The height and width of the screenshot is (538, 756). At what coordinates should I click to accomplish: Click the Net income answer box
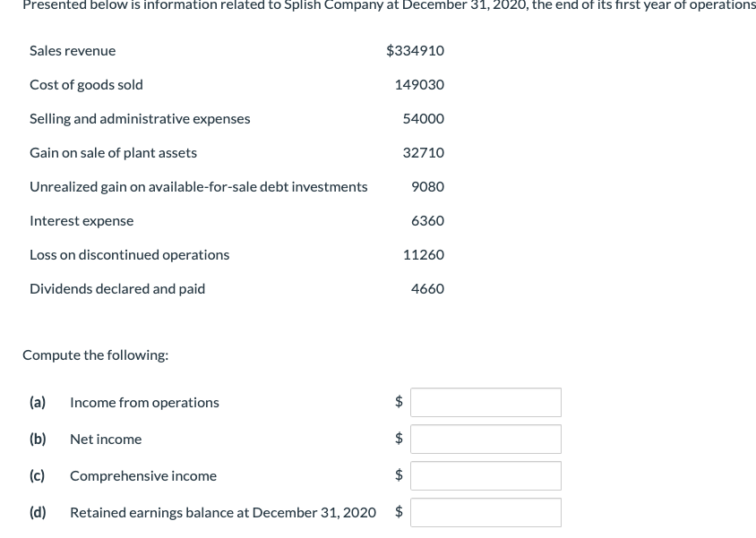point(485,439)
